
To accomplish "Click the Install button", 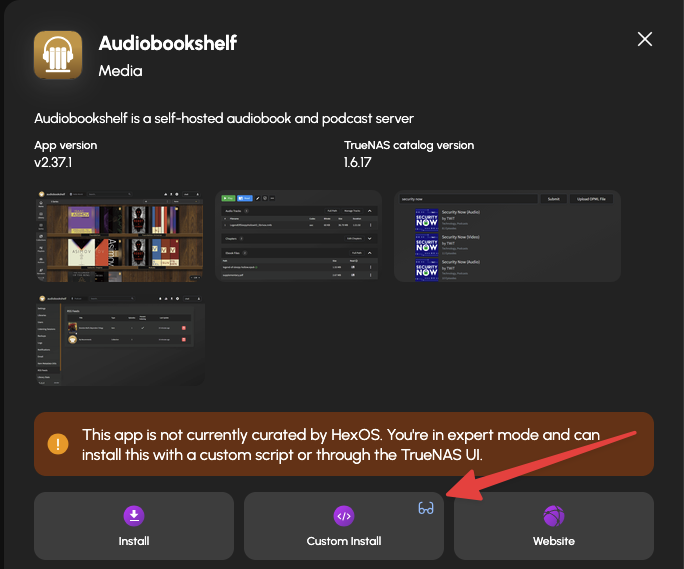I will pyautogui.click(x=134, y=526).
